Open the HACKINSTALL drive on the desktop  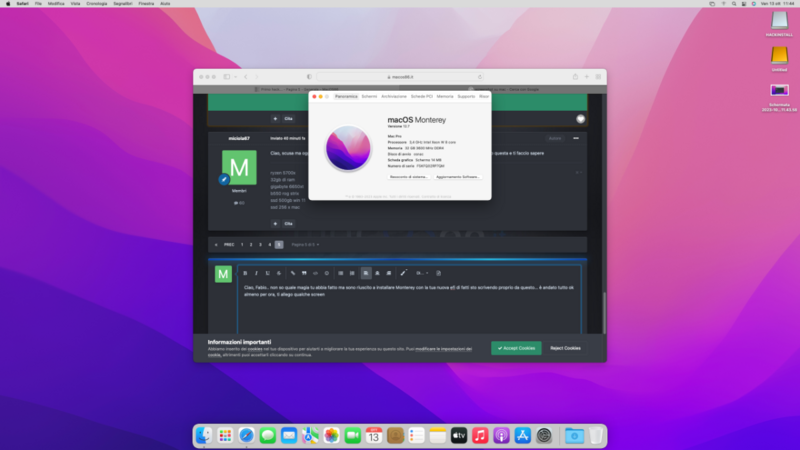click(779, 24)
